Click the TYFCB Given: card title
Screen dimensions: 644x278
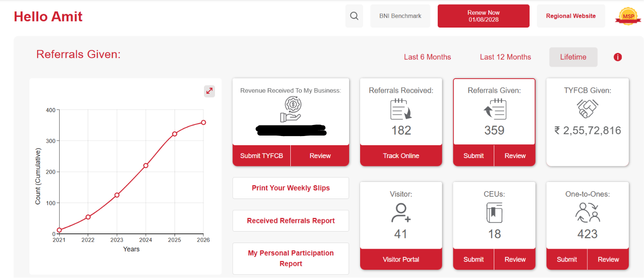tap(588, 91)
